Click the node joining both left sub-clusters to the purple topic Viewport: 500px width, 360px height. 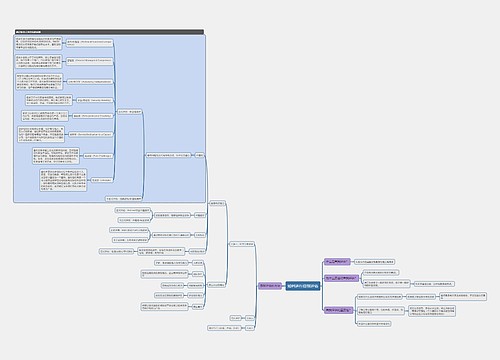(242, 244)
